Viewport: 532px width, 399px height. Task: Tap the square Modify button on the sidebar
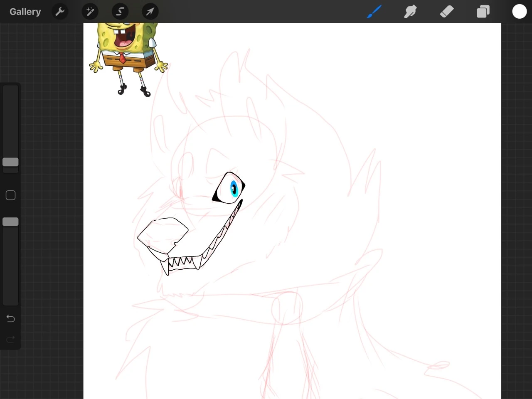(10, 195)
